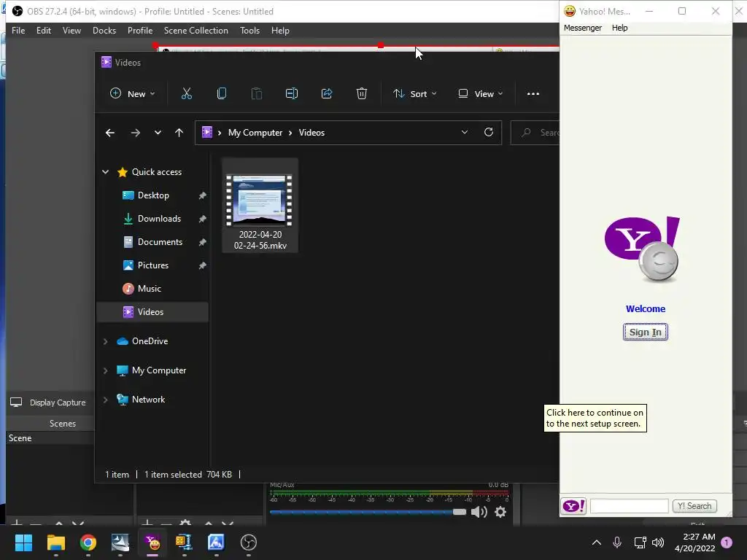Click the Y! Search button
This screenshot has height=560, width=747.
tap(694, 506)
